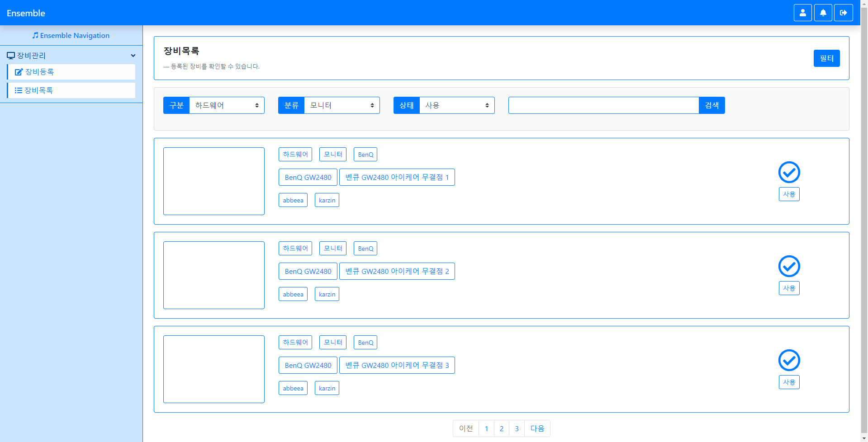Viewport: 868px width, 442px height.
Task: Click karzin tag in second card
Action: click(327, 294)
